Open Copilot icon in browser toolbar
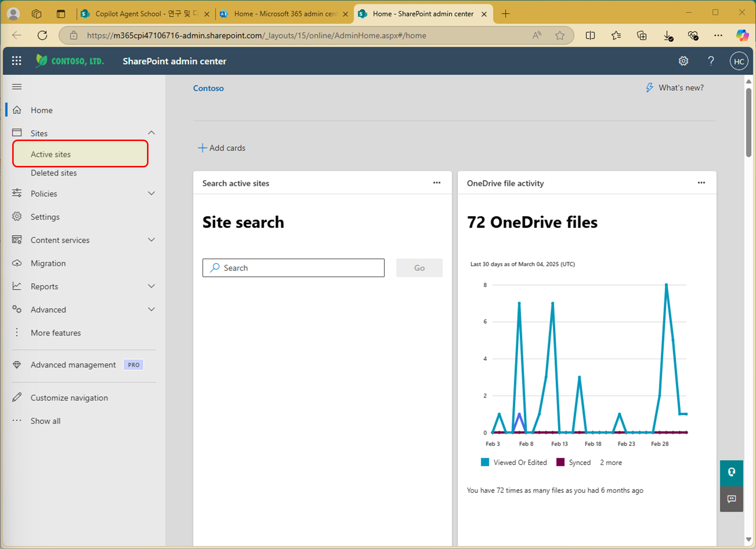 742,35
